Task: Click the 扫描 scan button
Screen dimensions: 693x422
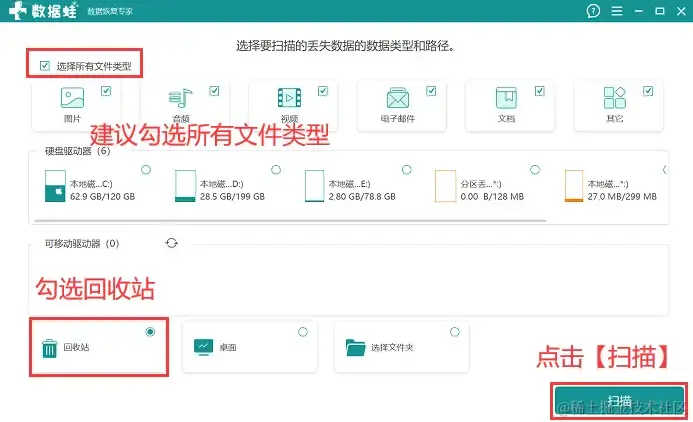Action: pyautogui.click(x=619, y=401)
